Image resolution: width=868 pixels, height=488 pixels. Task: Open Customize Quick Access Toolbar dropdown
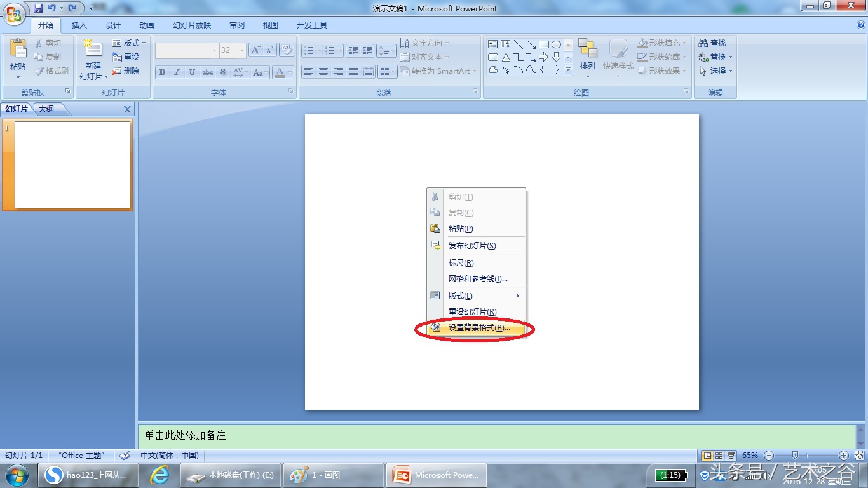[91, 8]
